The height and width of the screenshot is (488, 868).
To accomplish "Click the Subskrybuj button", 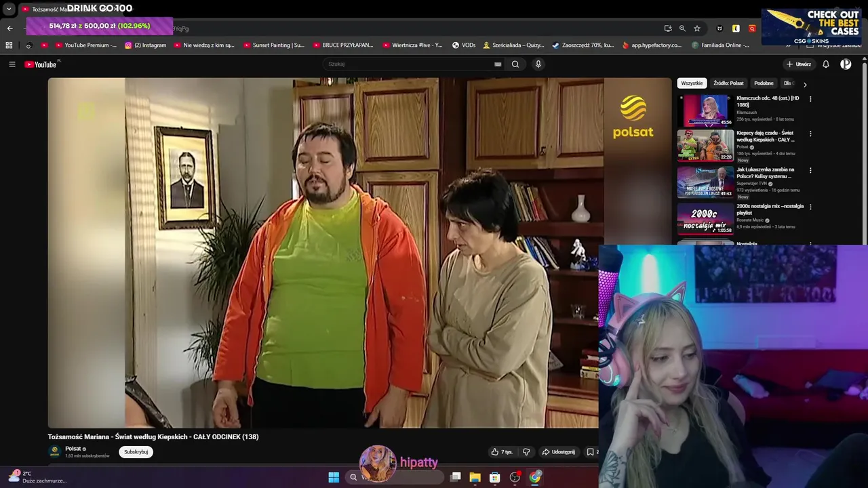I will pyautogui.click(x=136, y=452).
